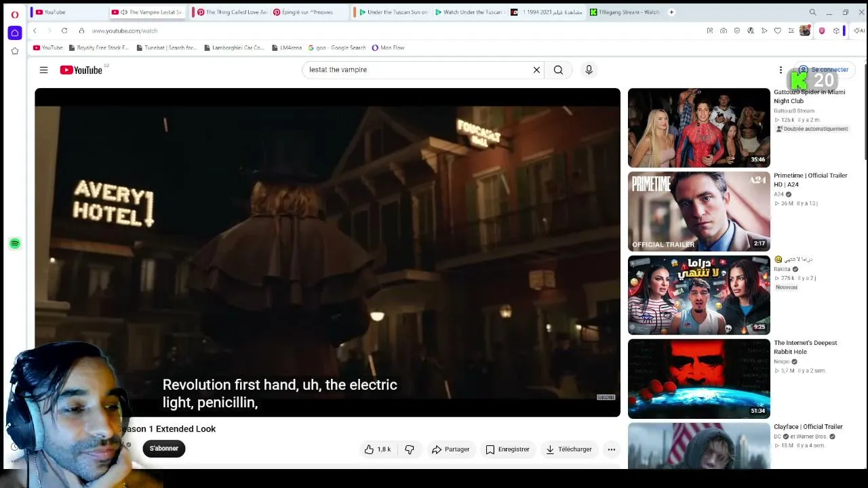Share the video via Partager
This screenshot has height=488, width=868.
(451, 449)
